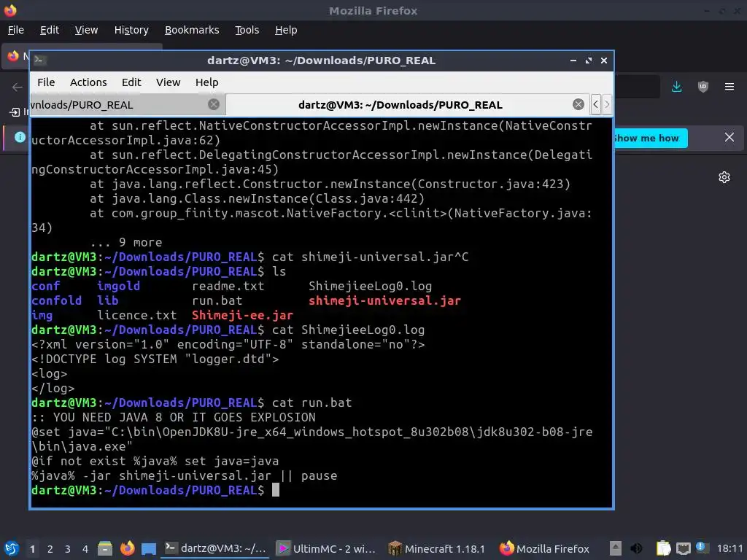The height and width of the screenshot is (560, 747).
Task: Click the removable media tray icon
Action: tap(615, 548)
